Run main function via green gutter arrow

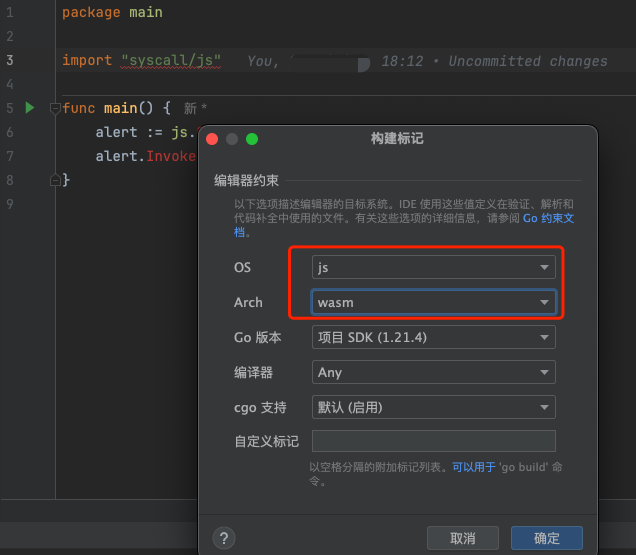(30, 108)
